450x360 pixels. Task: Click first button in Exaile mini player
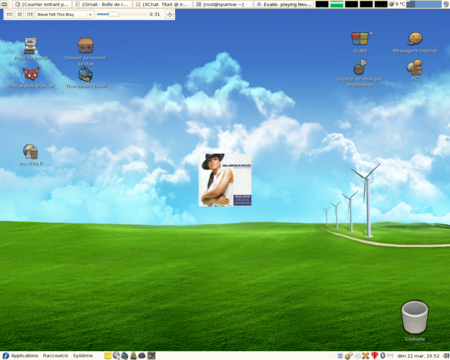click(10, 14)
